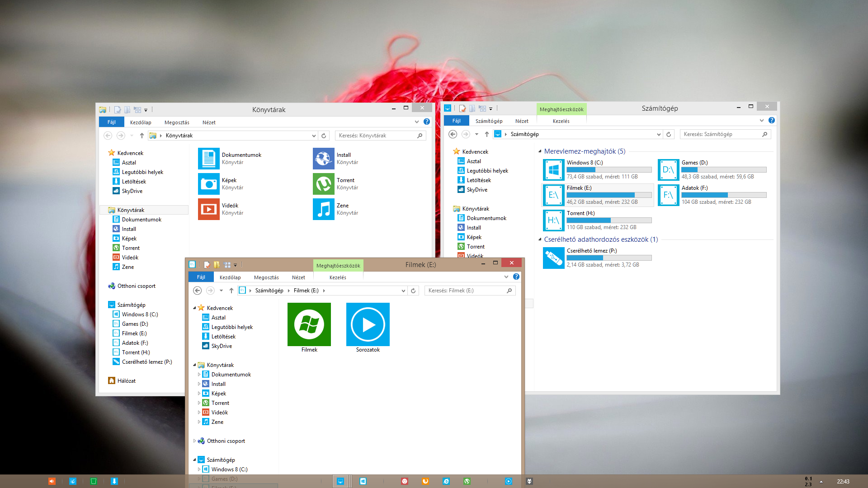
Task: Refresh the Számítógép address bar
Action: [x=669, y=134]
